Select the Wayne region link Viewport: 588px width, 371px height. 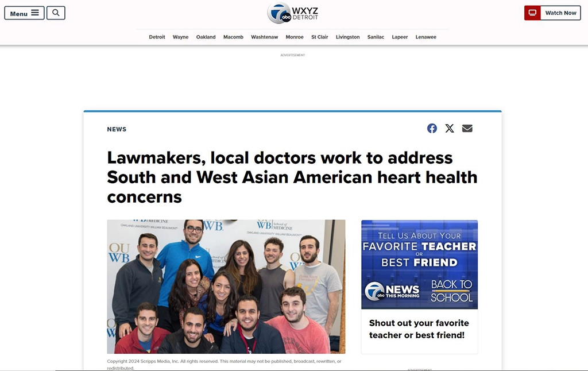click(180, 37)
